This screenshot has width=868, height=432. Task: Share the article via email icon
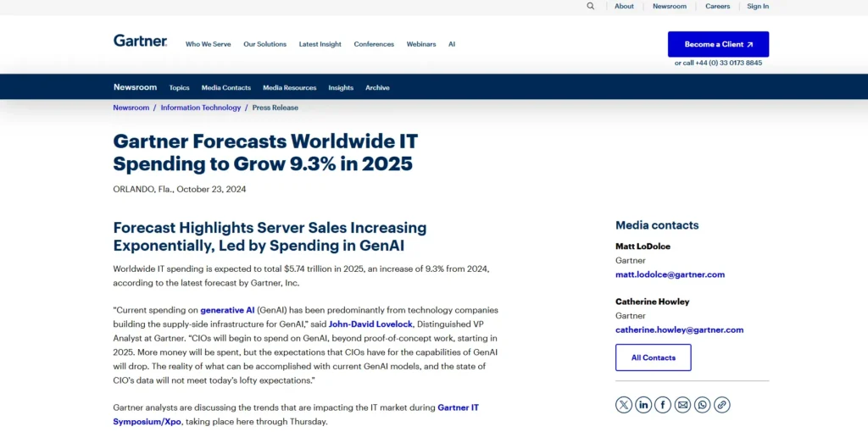[x=682, y=405]
